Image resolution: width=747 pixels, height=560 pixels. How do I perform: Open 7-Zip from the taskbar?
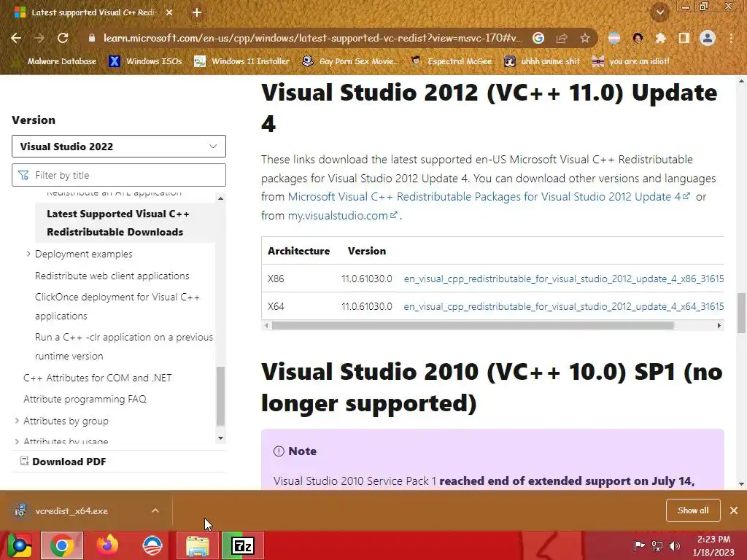[x=243, y=545]
